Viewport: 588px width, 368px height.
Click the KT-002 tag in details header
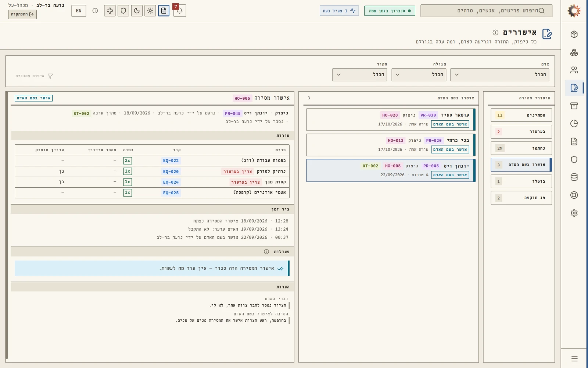tap(81, 113)
